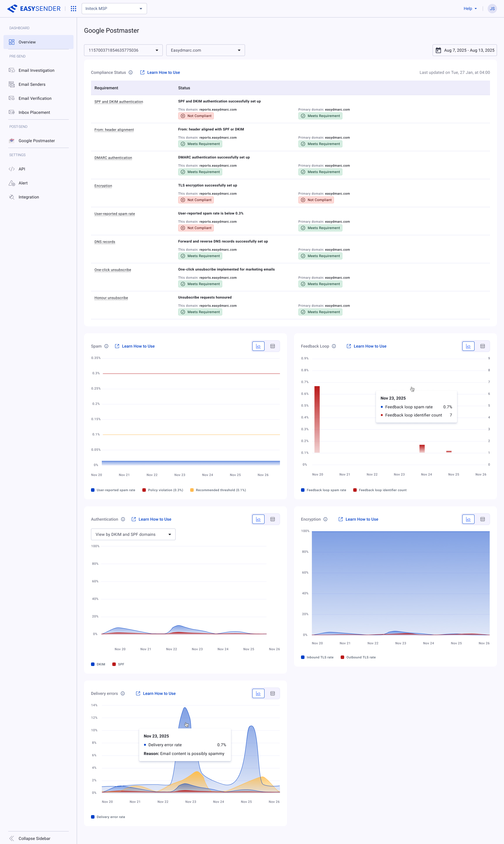The image size is (504, 844).
Task: Click the Feedback Loop info icon
Action: click(334, 346)
